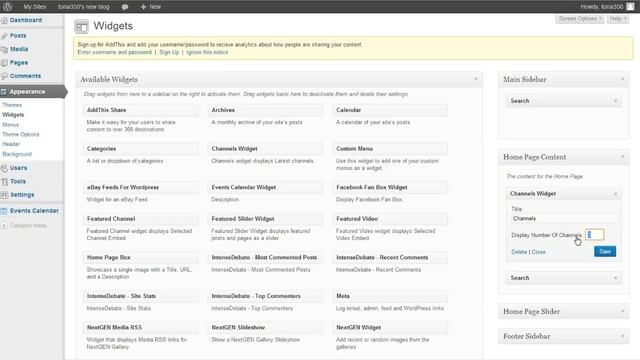Select the Featured Video widget
The image size is (640, 360).
coord(390,219)
